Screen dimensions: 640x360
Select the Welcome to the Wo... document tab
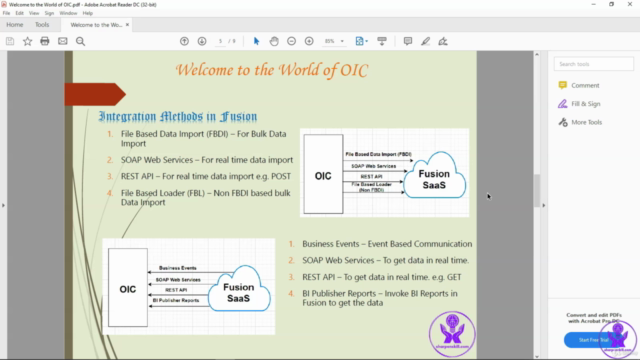click(96, 25)
